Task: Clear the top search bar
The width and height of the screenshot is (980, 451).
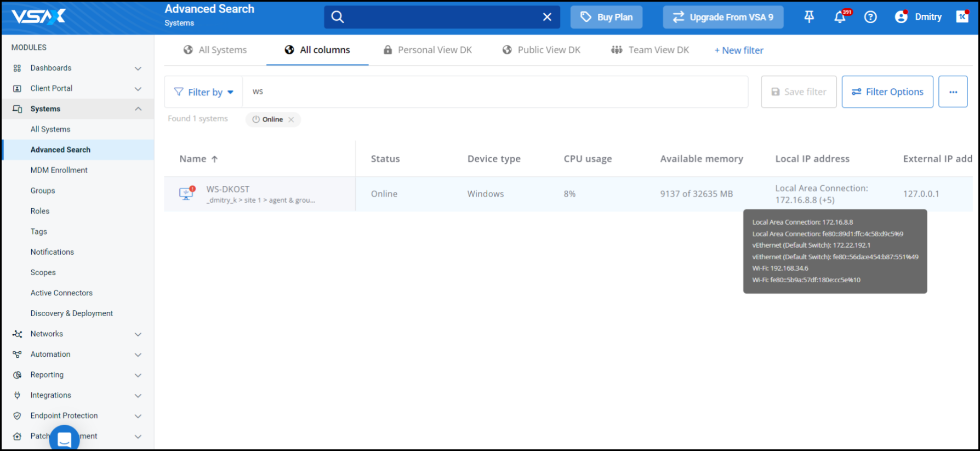Action: point(547,17)
